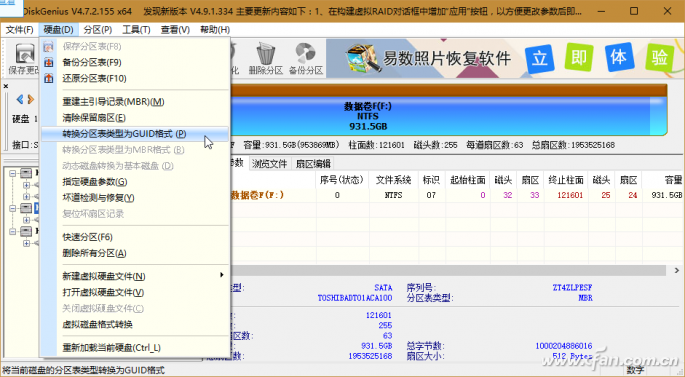This screenshot has width=685, height=377.
Task: Click the update notice in title bar
Action: [x=363, y=11]
